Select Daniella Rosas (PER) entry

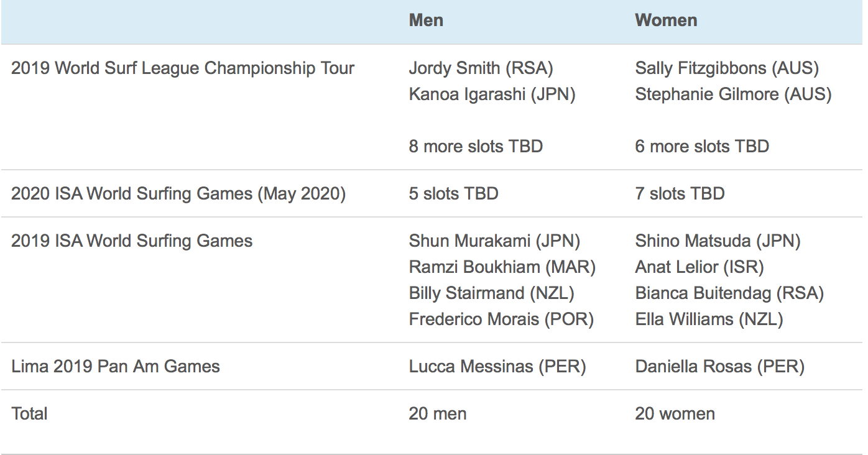point(719,366)
